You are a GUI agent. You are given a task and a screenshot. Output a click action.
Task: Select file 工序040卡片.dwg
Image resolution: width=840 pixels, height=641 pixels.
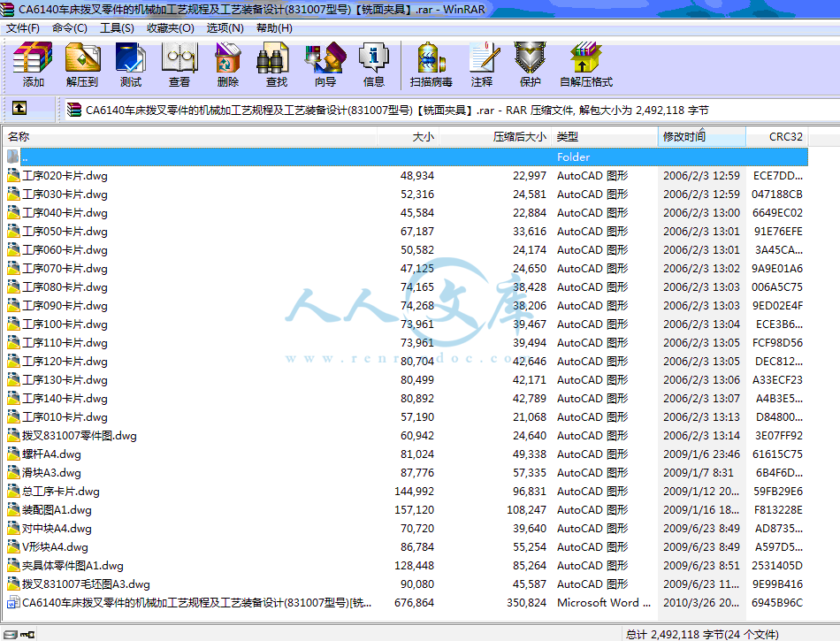[65, 212]
